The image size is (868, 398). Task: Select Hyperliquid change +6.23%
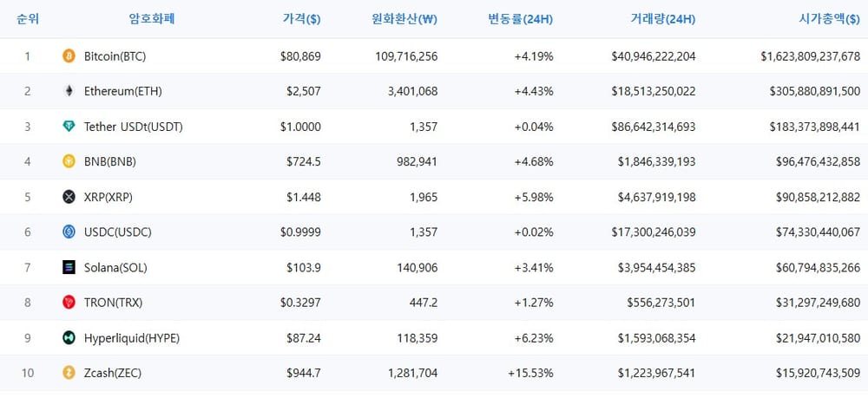pyautogui.click(x=534, y=338)
